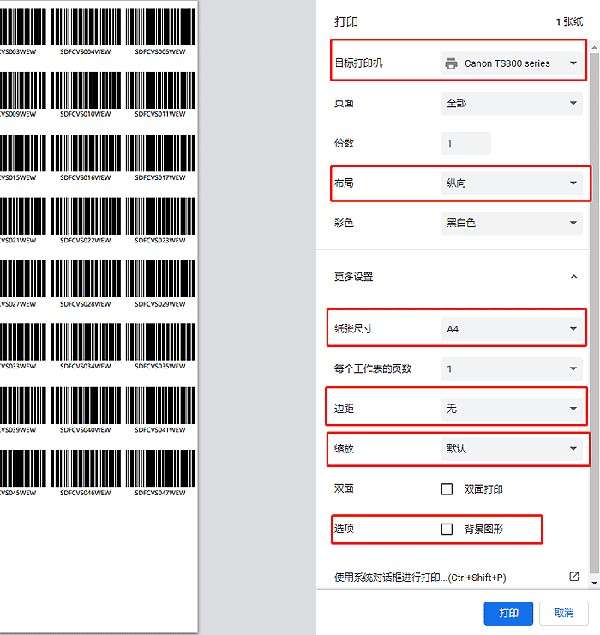This screenshot has width=600, height=635.
Task: Click the settings panel scrollbar
Action: point(594,312)
